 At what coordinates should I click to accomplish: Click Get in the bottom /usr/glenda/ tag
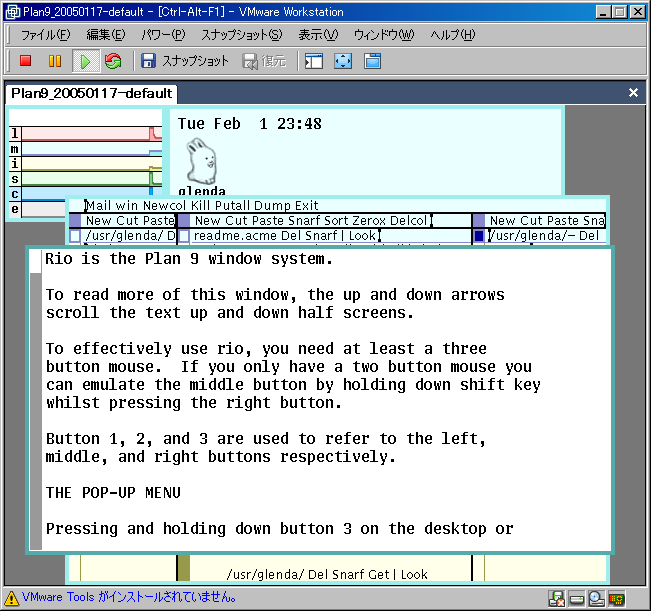pos(379,574)
